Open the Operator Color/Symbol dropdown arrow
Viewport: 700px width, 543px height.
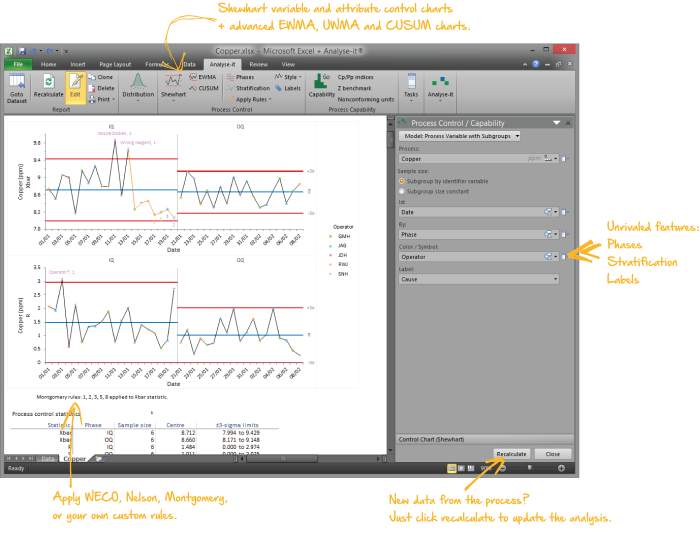click(555, 257)
